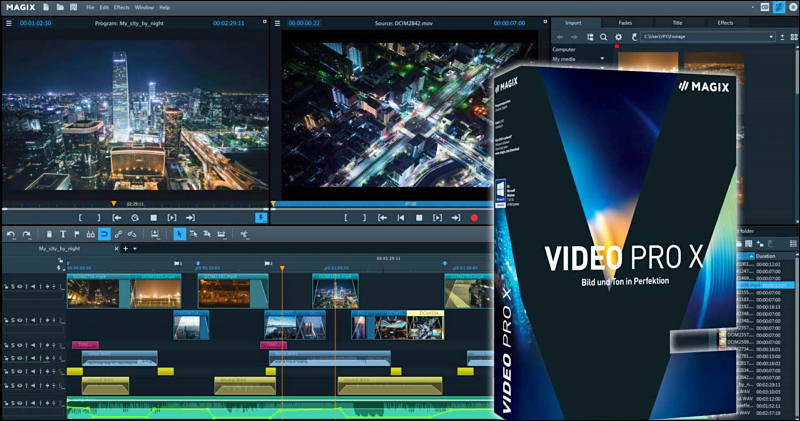800x421 pixels.
Task: Click the source monitor blue range bar
Action: point(383,204)
